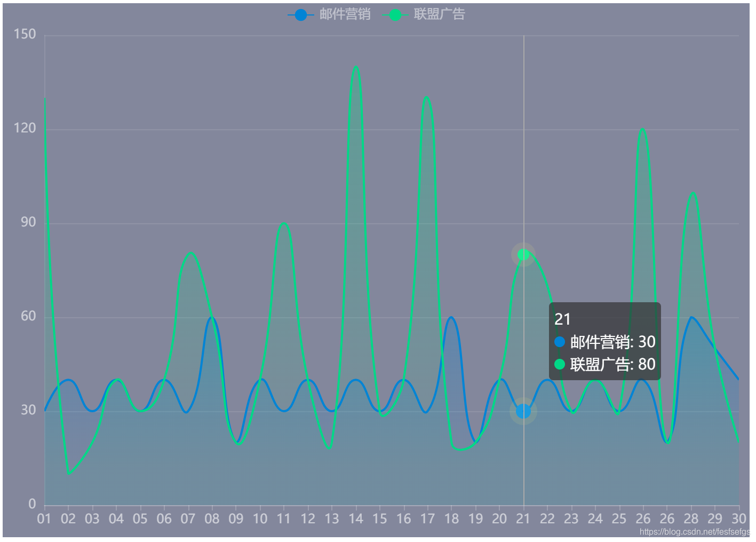The height and width of the screenshot is (542, 756).
Task: Click the green line's peak above x-axis 17
Action: point(426,97)
